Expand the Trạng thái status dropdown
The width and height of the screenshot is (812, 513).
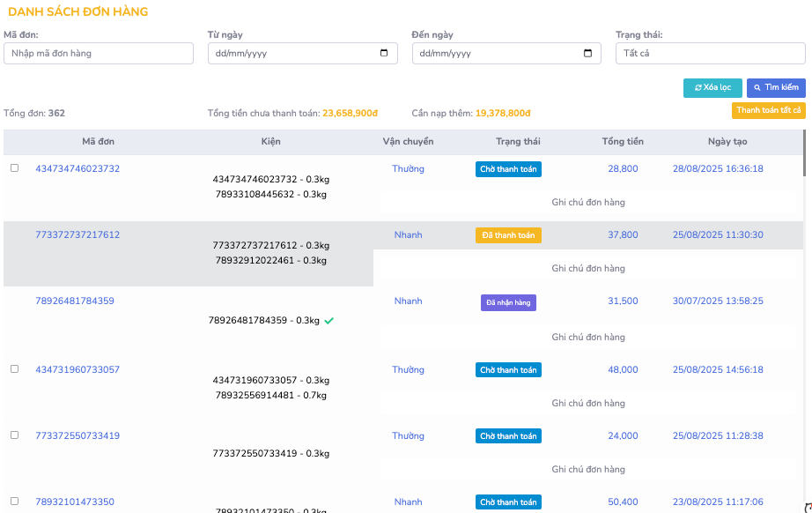click(x=710, y=54)
